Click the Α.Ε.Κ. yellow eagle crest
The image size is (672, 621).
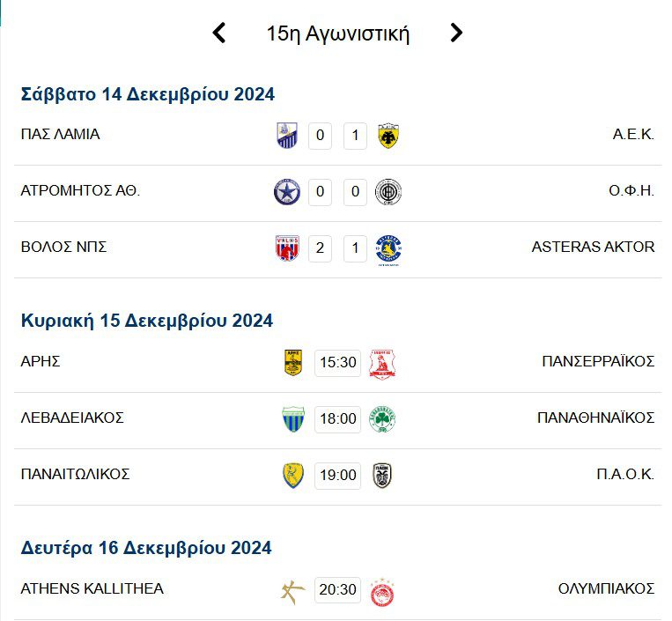click(x=388, y=136)
